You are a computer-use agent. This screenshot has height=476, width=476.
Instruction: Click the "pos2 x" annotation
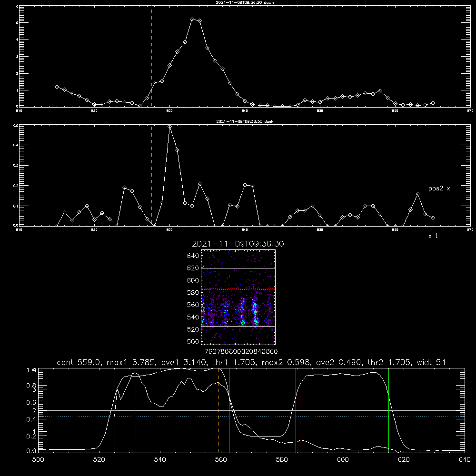(x=439, y=188)
